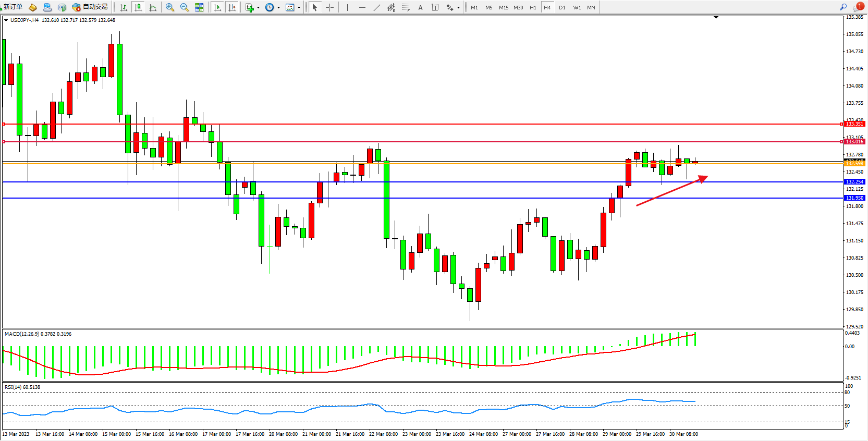The image size is (868, 441).
Task: Toggle chart auto scroll
Action: point(217,7)
